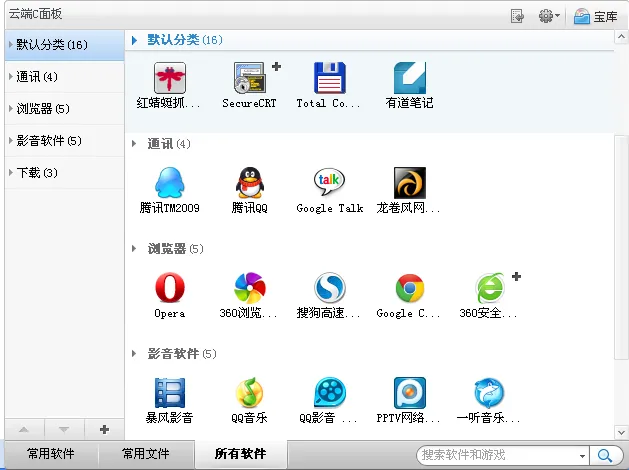Move category up with sidebar up arrow

[24, 429]
